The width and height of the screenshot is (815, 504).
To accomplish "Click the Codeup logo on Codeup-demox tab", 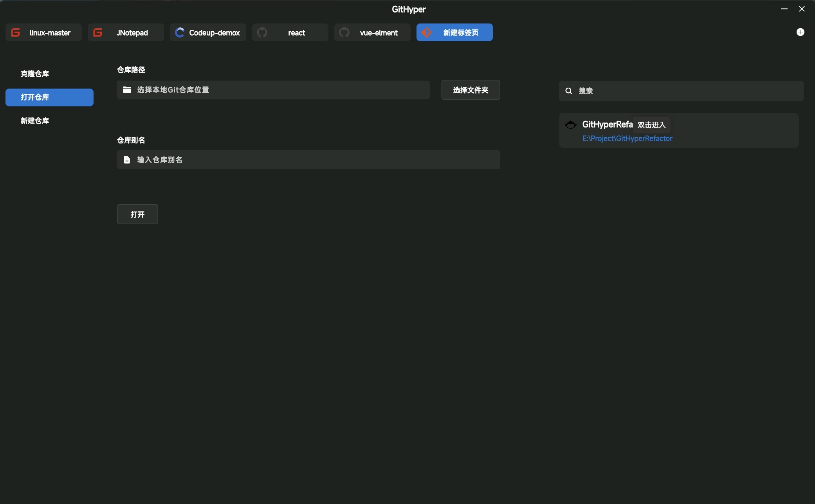I will click(180, 32).
